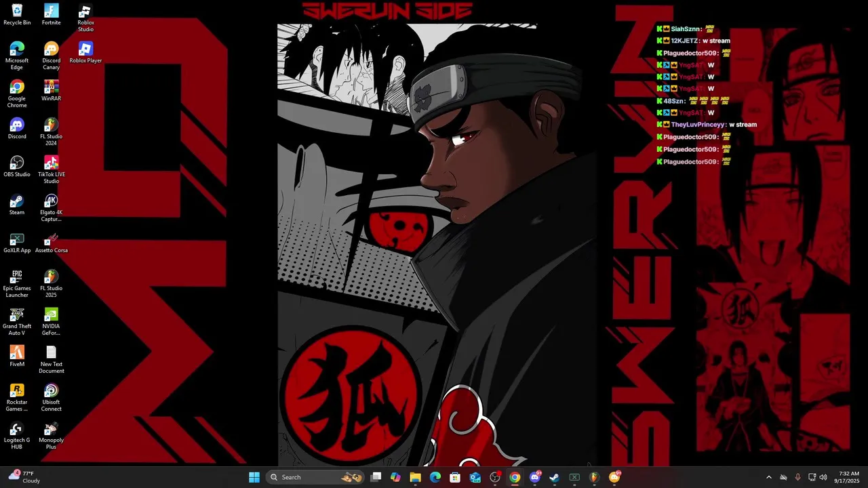This screenshot has height=488, width=868.
Task: Open FL Studio 2025 desktop icon
Action: click(x=51, y=284)
